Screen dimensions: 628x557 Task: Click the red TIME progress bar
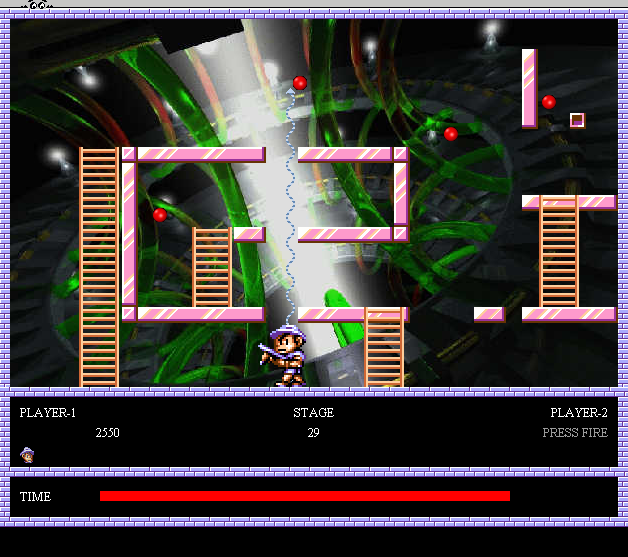305,496
